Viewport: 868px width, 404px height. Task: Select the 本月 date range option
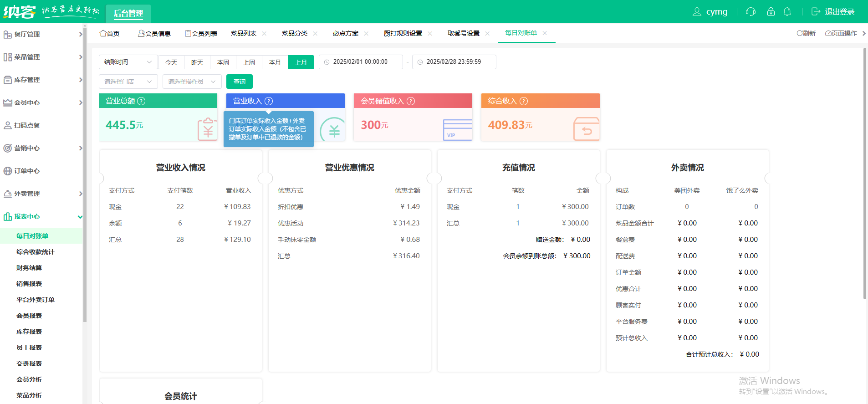point(275,62)
